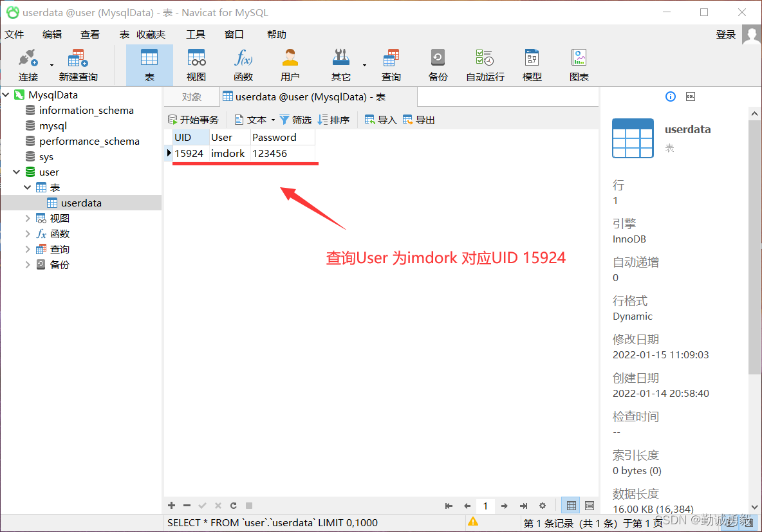Viewport: 762px width, 532px height.
Task: Click the 排序 sort button
Action: coord(334,120)
